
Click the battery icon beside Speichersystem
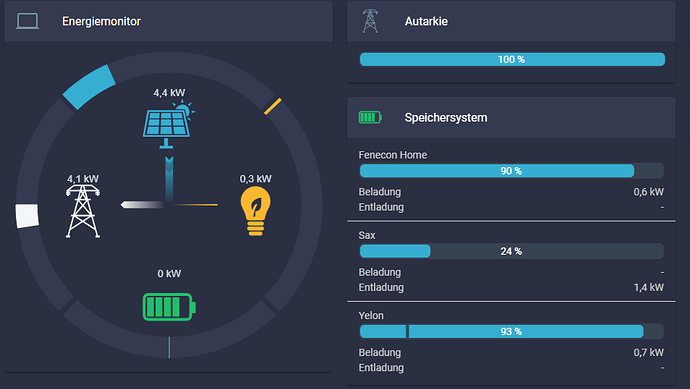(x=370, y=117)
